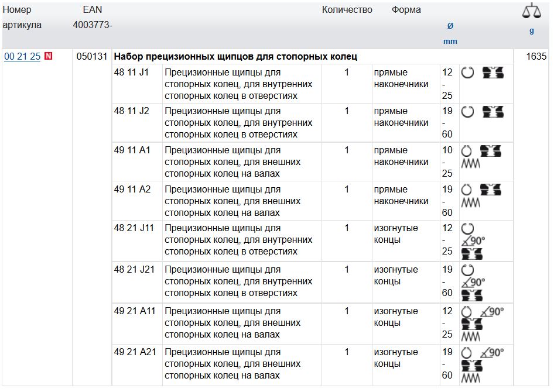Click the 'Количество' column header
This screenshot has height=392, width=554.
click(x=347, y=10)
